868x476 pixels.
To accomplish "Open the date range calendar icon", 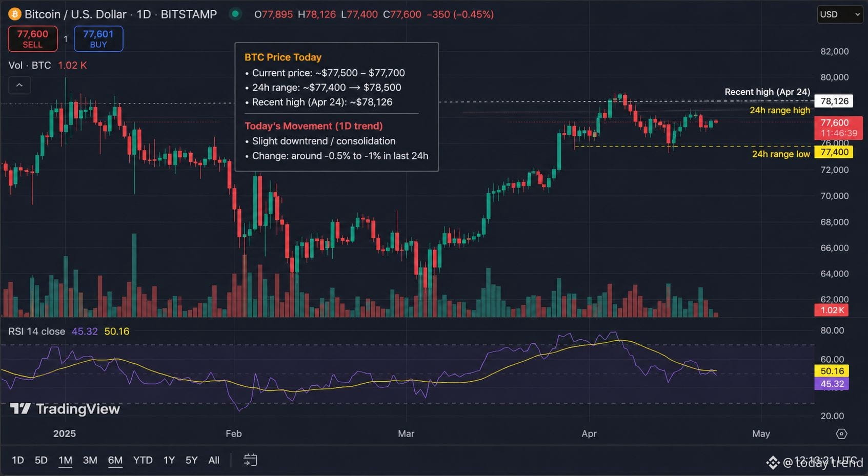I will click(250, 460).
